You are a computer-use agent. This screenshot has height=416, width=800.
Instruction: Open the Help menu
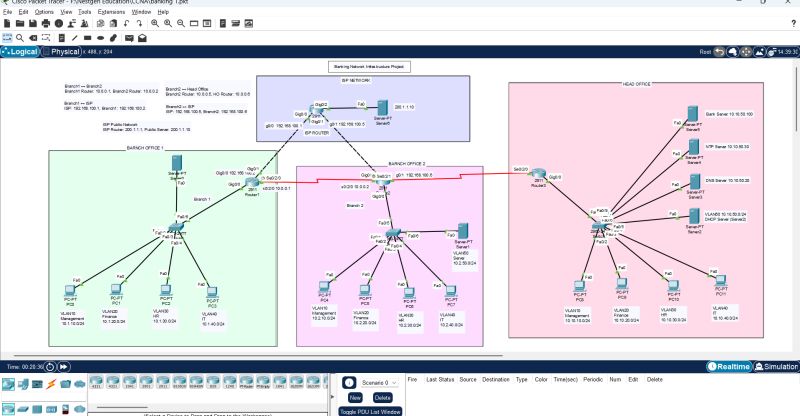click(x=163, y=11)
